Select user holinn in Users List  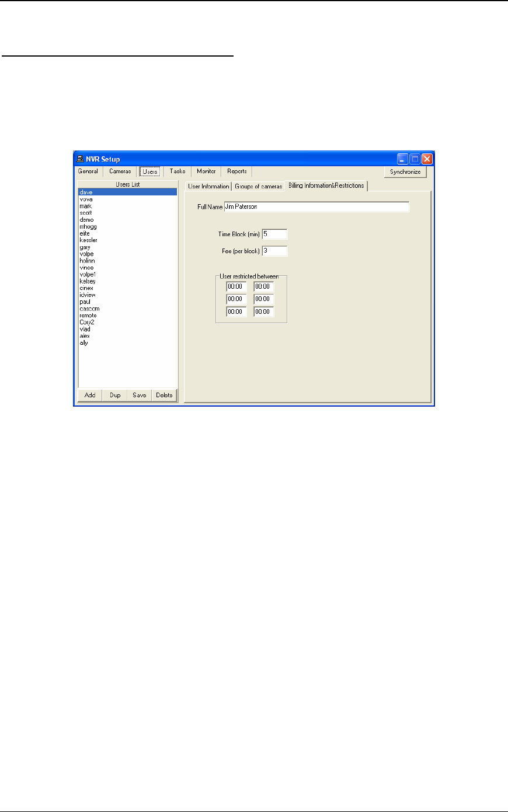[127, 261]
